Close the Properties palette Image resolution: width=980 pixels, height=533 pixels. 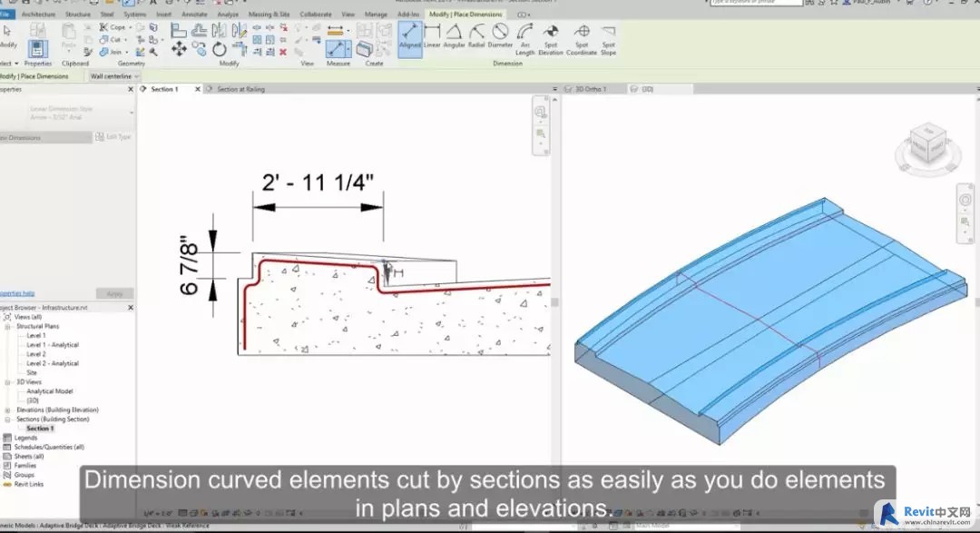point(131,90)
